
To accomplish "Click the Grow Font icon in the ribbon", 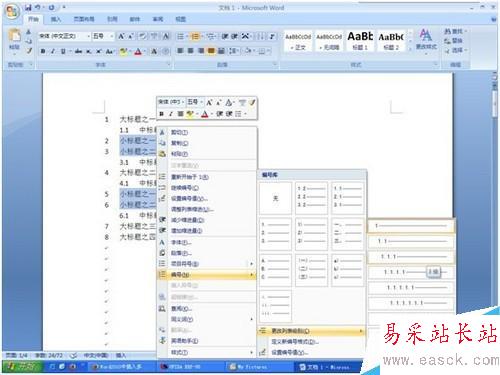I will [121, 36].
